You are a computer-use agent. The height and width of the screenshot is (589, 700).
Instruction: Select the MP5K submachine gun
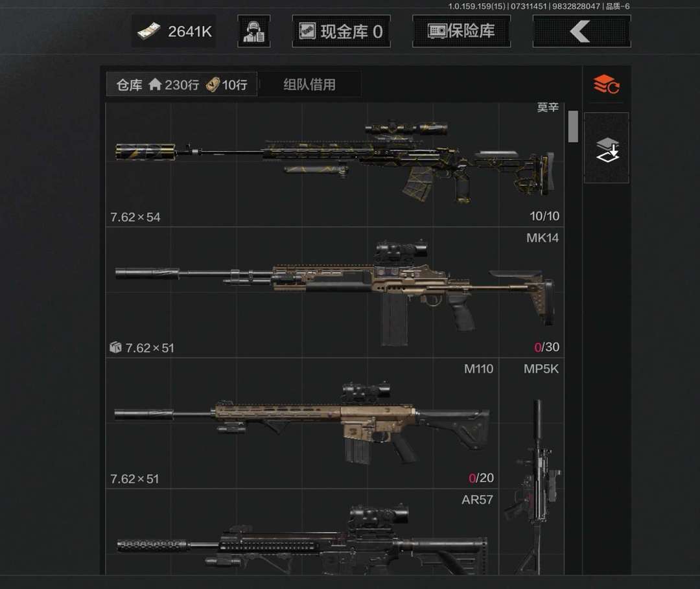point(531,467)
